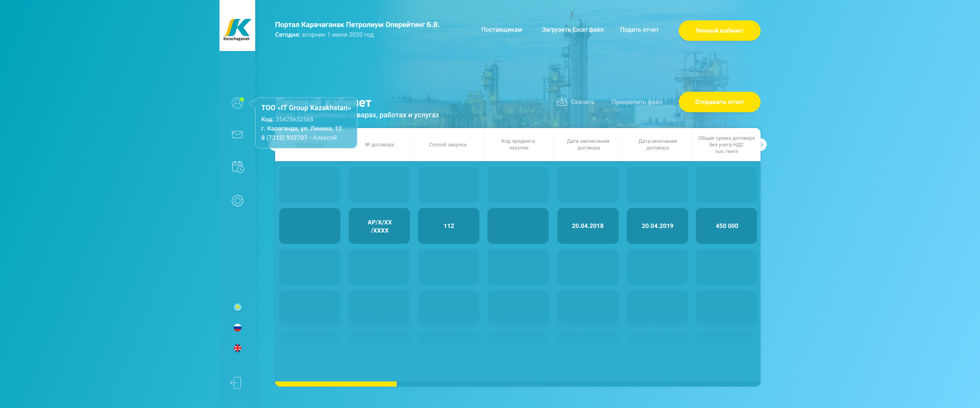
Task: Switch language to English UK flag
Action: [x=237, y=348]
